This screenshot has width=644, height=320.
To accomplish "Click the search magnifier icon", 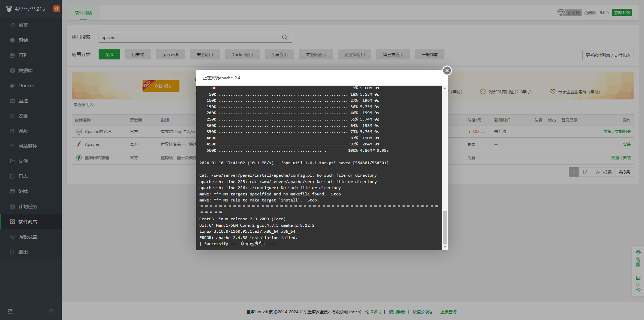I will pos(285,37).
